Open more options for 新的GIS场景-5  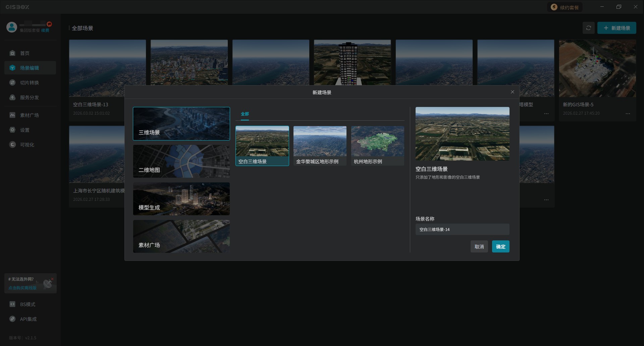[x=628, y=114]
